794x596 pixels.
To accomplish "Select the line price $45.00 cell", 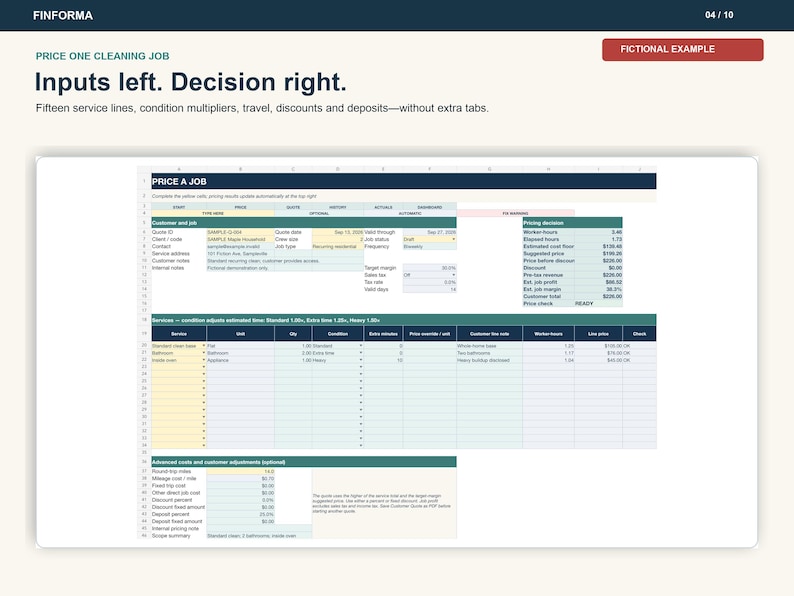I will coord(599,360).
